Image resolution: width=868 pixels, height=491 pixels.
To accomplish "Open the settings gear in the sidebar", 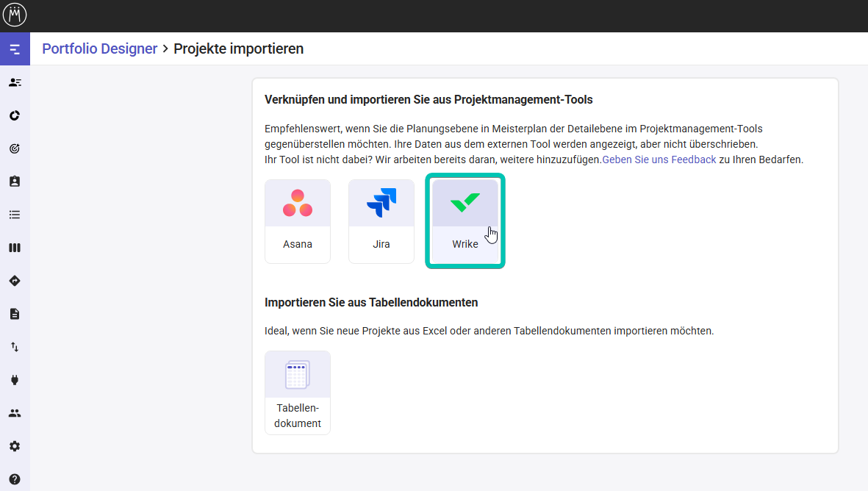I will [x=15, y=446].
